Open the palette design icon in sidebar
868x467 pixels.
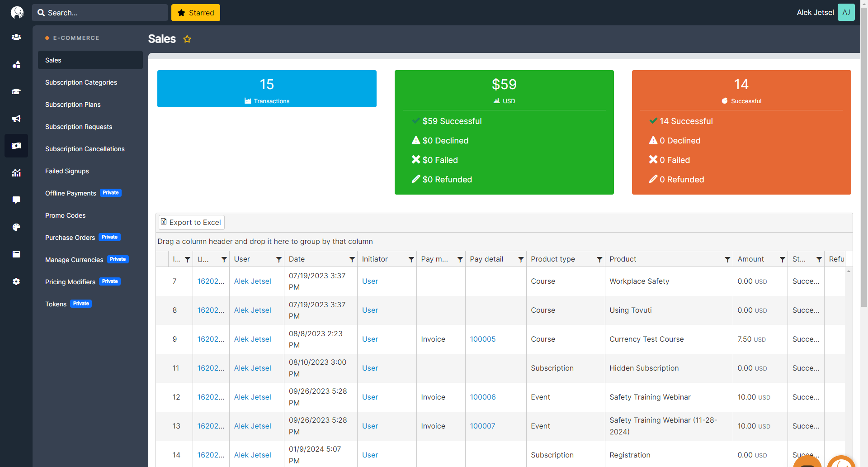16,227
